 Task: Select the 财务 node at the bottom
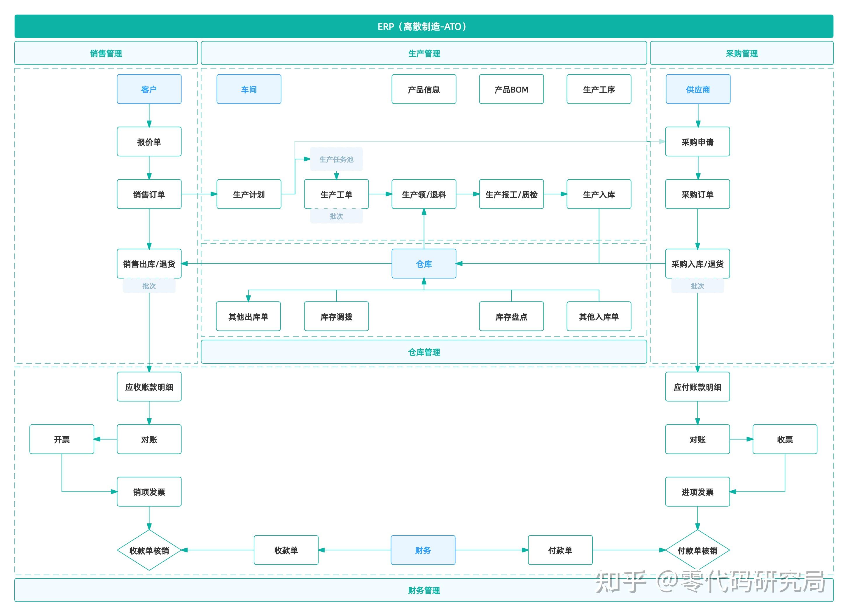coord(423,550)
